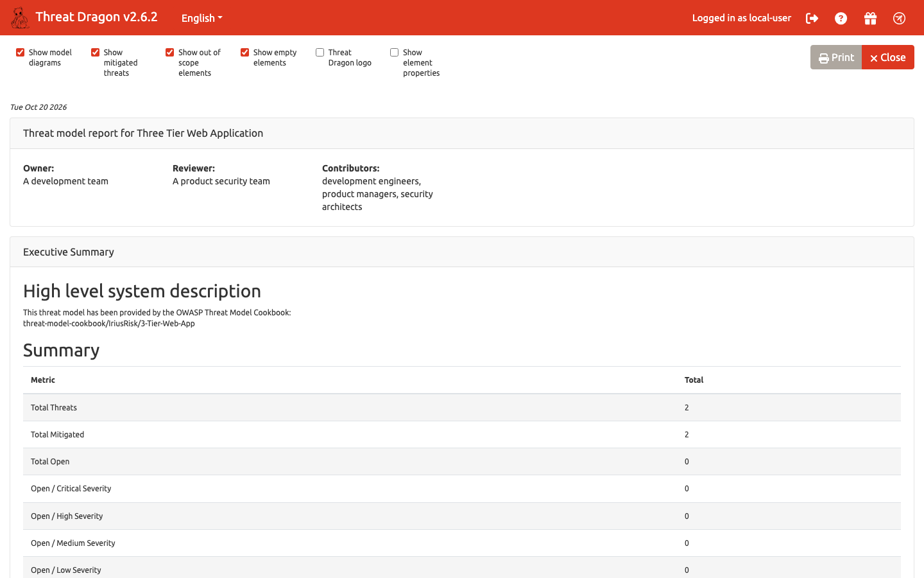The height and width of the screenshot is (578, 924).
Task: Click the Logged in as local-user text
Action: click(742, 18)
